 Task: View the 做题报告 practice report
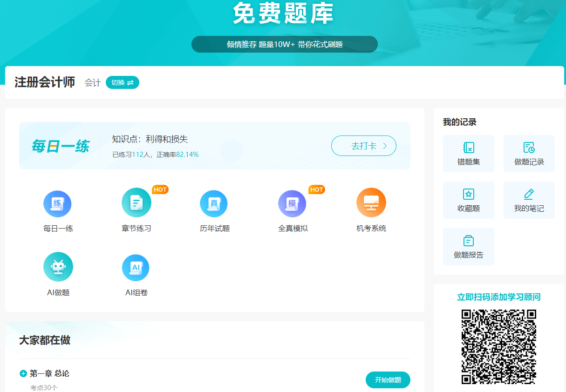tap(468, 246)
